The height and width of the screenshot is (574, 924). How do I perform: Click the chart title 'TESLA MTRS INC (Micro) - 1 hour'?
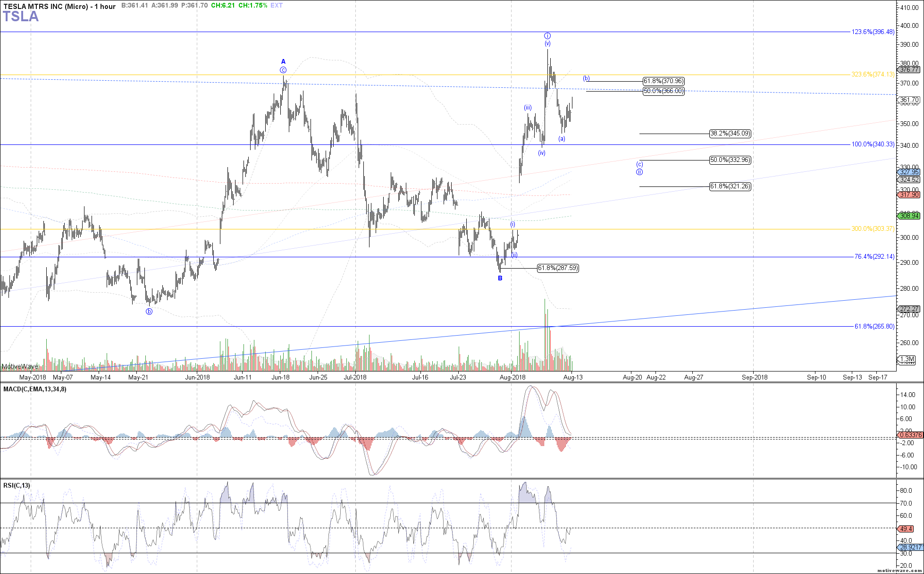59,6
